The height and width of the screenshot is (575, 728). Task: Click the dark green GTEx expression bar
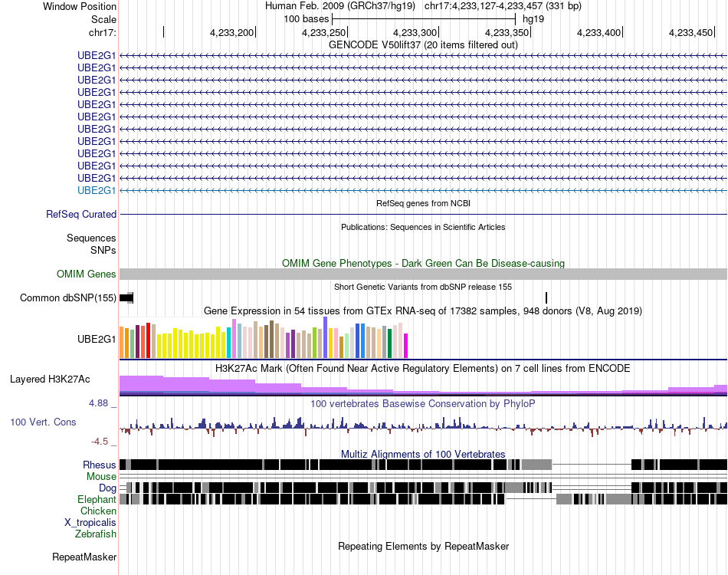click(x=389, y=343)
